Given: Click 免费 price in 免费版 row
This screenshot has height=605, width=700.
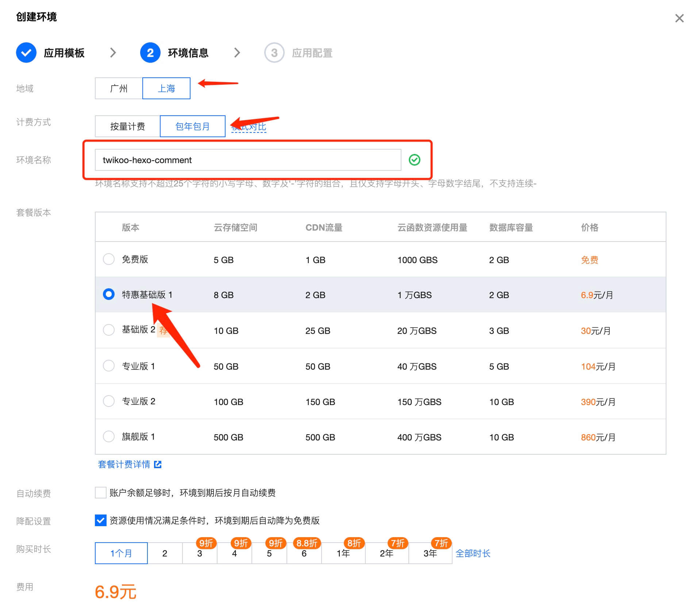Looking at the screenshot, I should point(589,260).
